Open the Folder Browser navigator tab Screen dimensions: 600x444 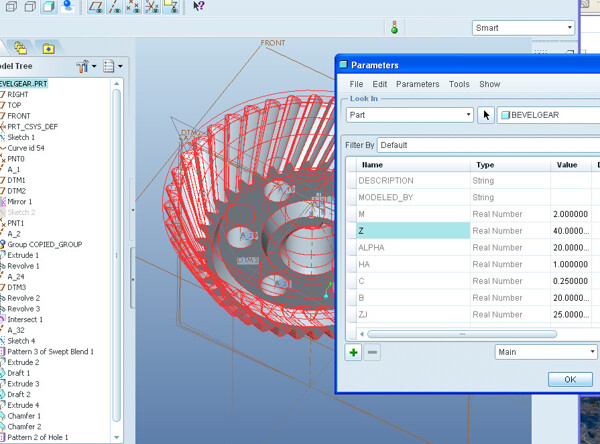click(20, 48)
